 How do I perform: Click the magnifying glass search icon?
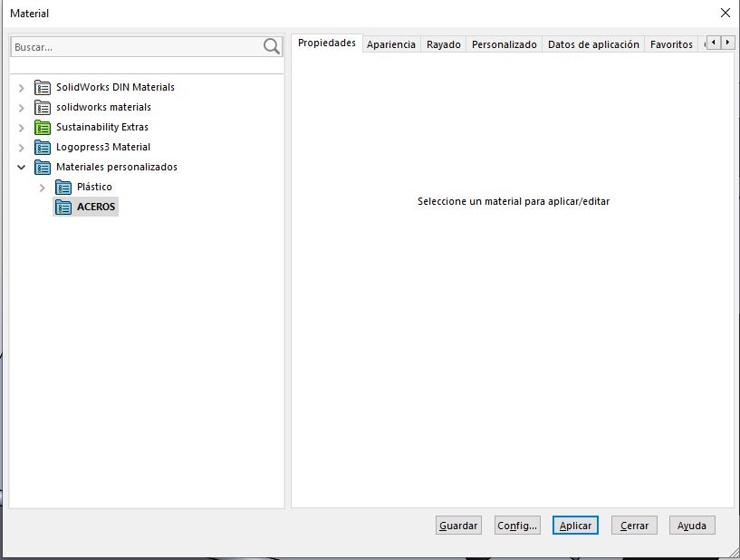click(x=272, y=46)
